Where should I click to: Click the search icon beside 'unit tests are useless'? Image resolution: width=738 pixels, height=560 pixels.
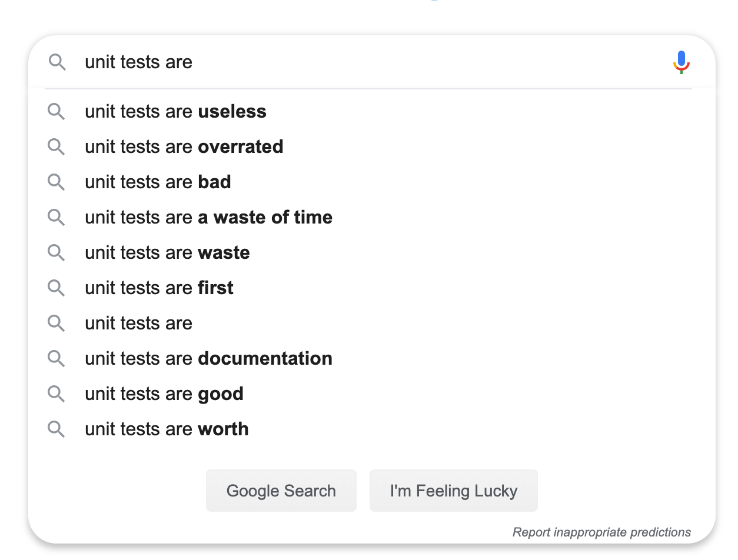point(56,111)
